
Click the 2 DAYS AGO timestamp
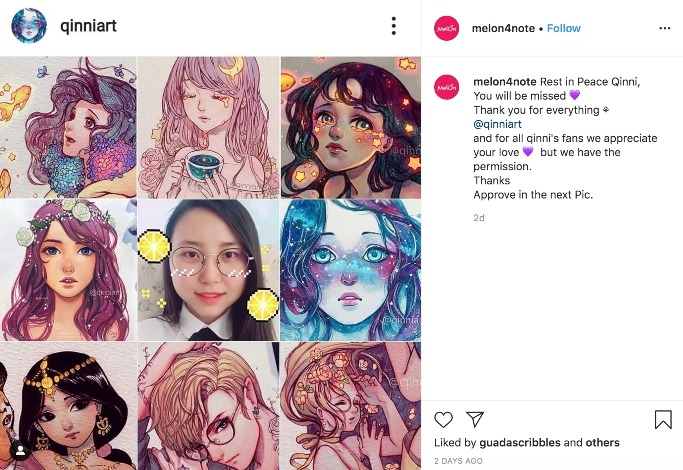[x=458, y=460]
